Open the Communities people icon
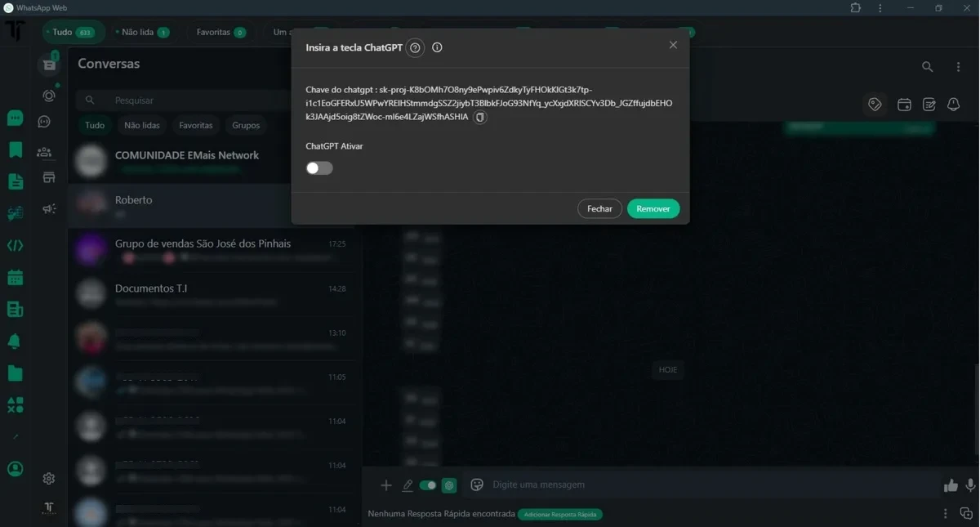The height and width of the screenshot is (527, 980). pyautogui.click(x=44, y=152)
